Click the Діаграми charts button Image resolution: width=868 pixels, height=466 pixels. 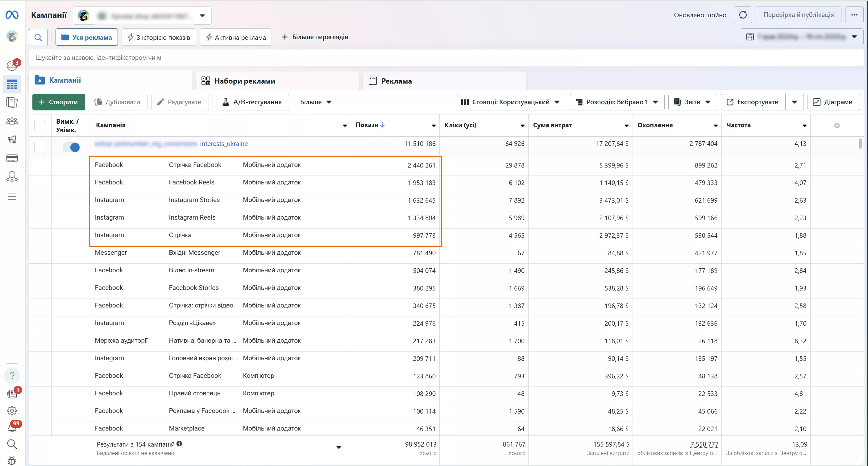(833, 102)
